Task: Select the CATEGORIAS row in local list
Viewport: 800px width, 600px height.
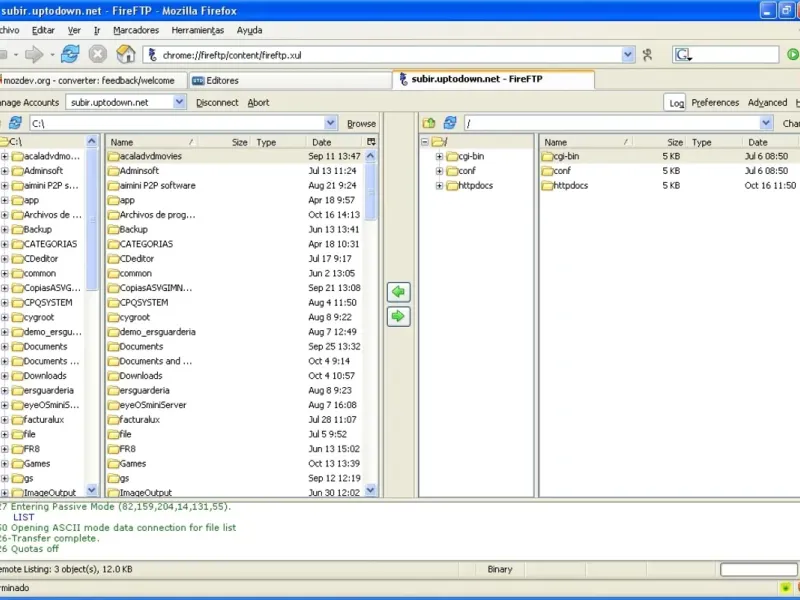Action: tap(236, 244)
